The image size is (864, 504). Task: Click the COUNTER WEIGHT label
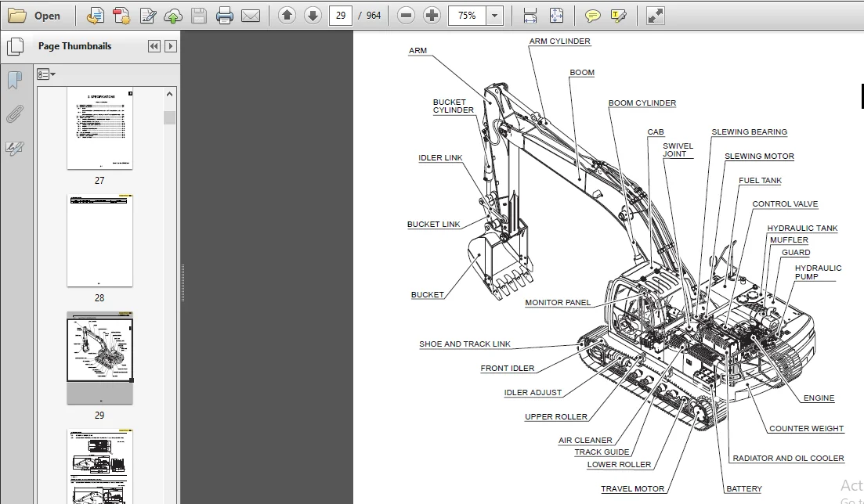click(807, 428)
